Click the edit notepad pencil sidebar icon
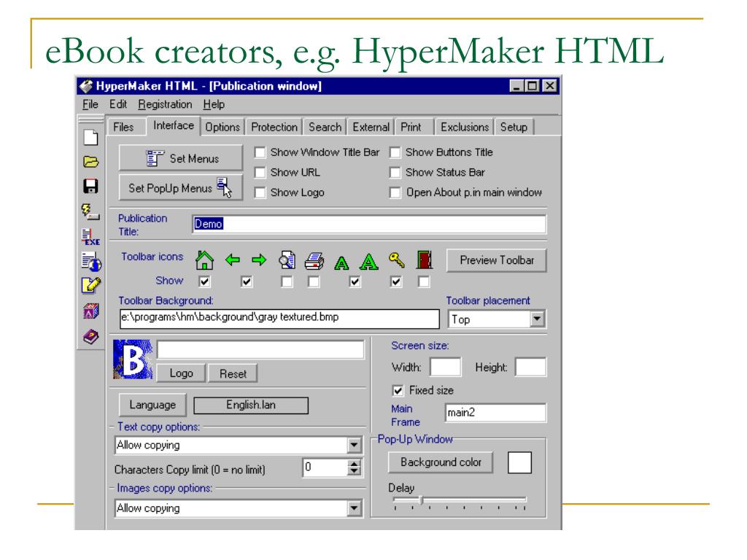The width and height of the screenshot is (747, 560). 90,286
